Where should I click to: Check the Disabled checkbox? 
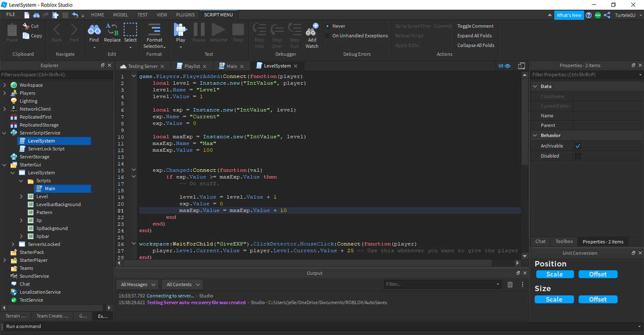tap(578, 156)
